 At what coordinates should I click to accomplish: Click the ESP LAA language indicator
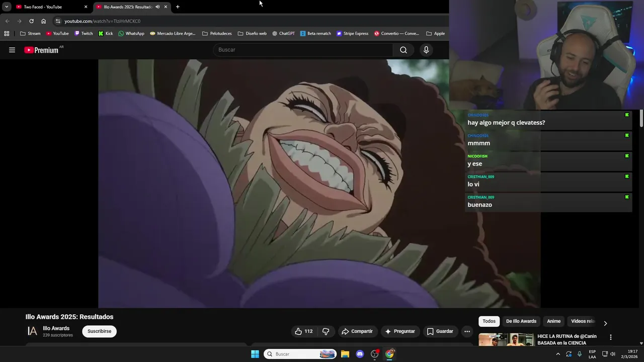click(592, 354)
